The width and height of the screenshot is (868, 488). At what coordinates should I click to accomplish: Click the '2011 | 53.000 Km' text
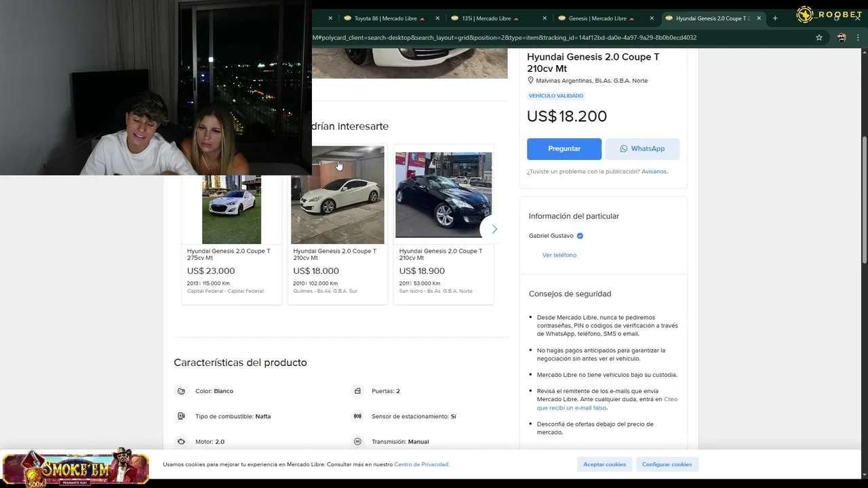pos(420,283)
